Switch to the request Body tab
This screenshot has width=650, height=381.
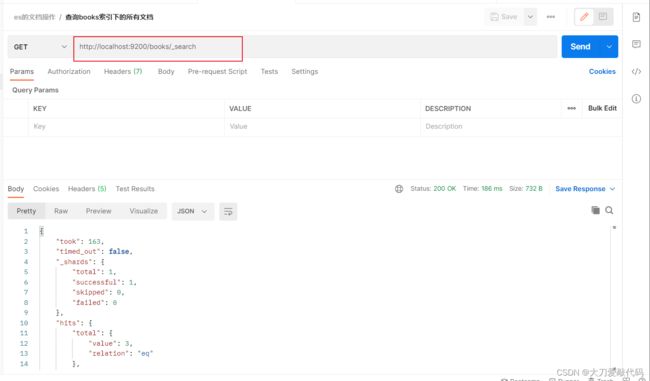coord(166,71)
